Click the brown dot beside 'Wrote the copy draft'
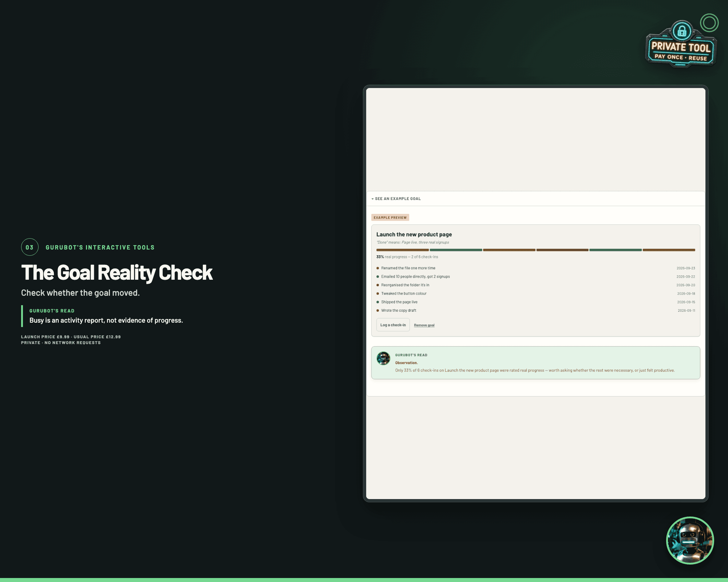Viewport: 728px width, 582px height. point(377,311)
